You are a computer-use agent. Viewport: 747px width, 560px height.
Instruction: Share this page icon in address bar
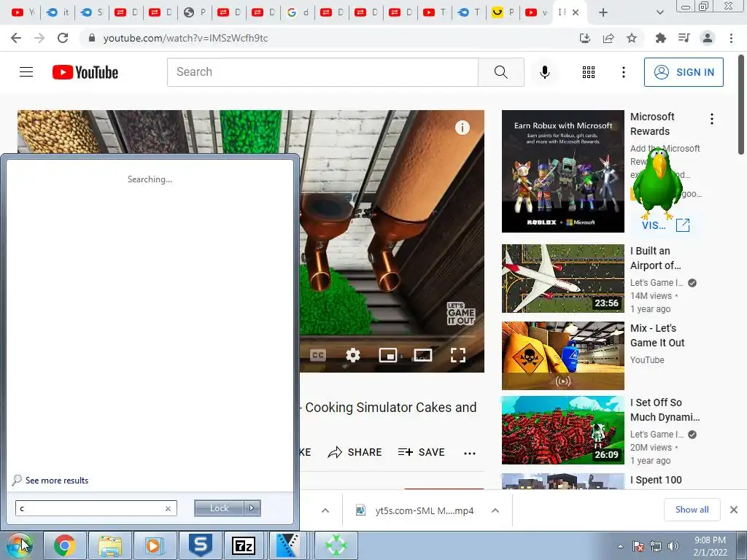click(608, 38)
